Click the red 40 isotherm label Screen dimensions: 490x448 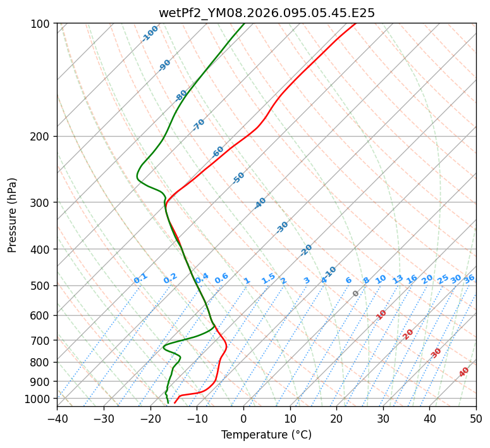464,372
